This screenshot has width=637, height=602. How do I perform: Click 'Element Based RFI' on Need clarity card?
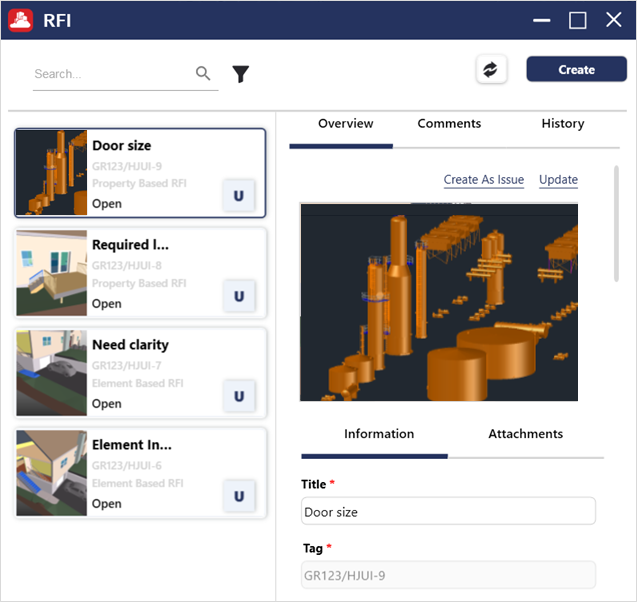coord(138,383)
